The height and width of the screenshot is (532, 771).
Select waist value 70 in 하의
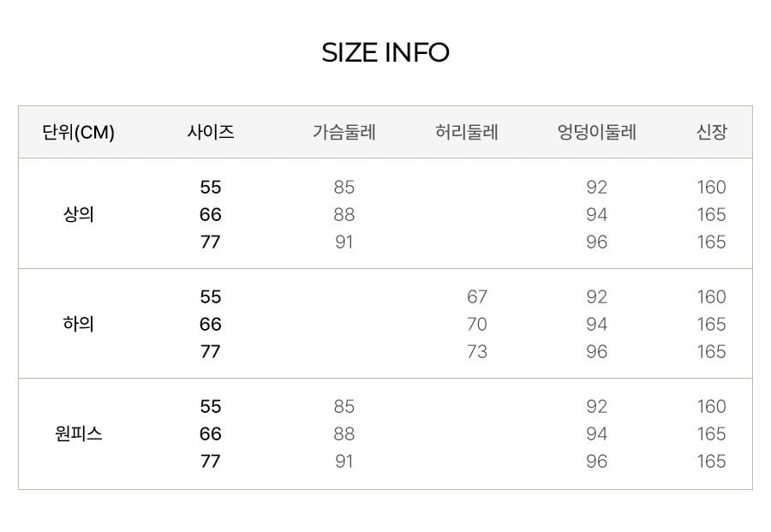477,324
